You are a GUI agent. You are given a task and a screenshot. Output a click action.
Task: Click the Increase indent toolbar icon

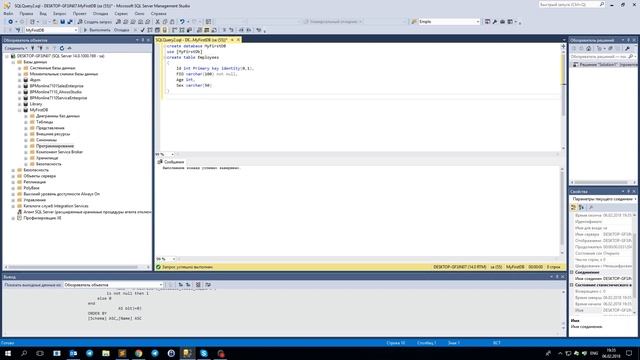coord(249,30)
